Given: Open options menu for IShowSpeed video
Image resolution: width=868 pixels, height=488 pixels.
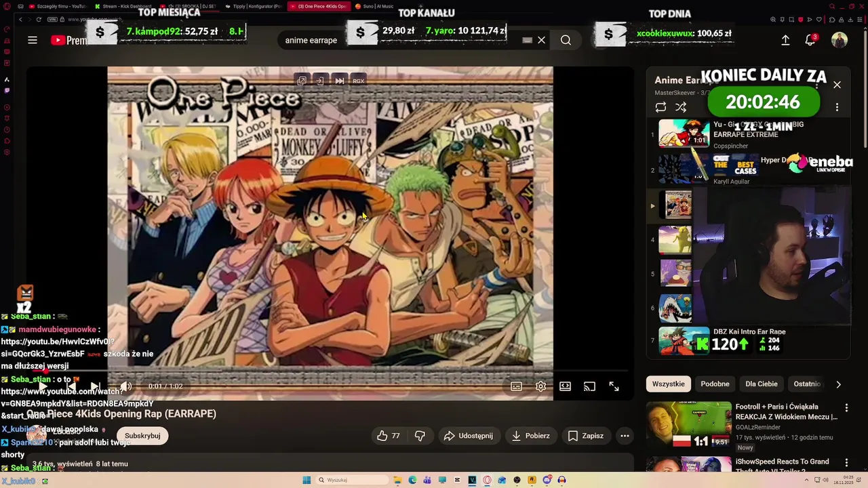Looking at the screenshot, I should 846,462.
